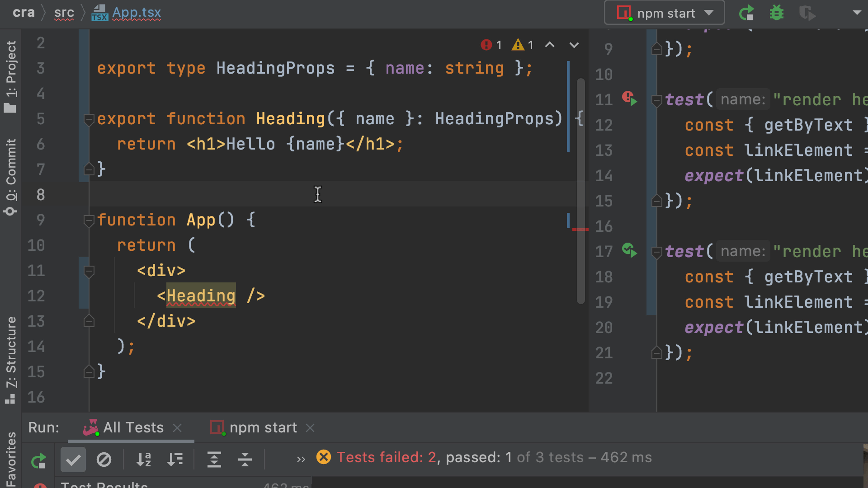Image resolution: width=868 pixels, height=488 pixels.
Task: Expand the npm start run configuration dropdown
Action: point(711,13)
